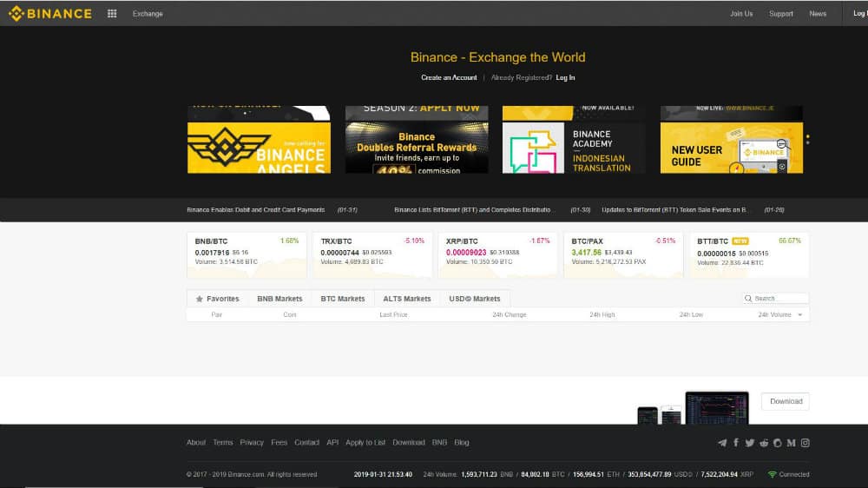Open the API footer link

[x=332, y=443]
